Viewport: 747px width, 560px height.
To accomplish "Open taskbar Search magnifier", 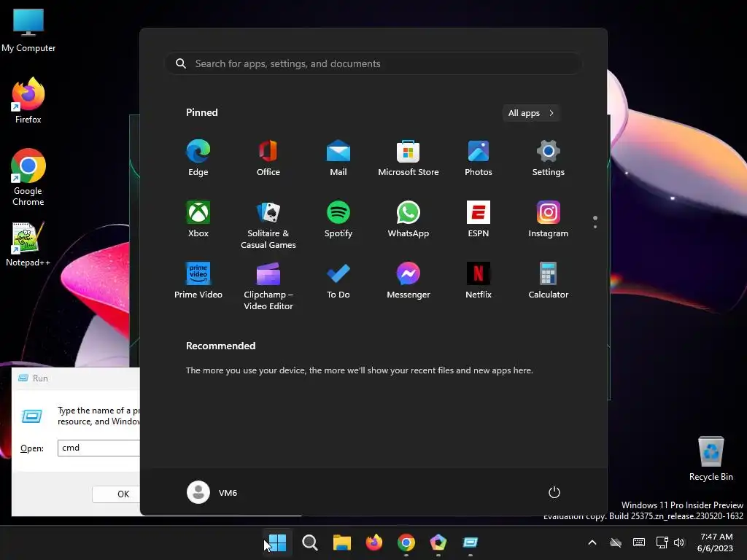I will [309, 542].
